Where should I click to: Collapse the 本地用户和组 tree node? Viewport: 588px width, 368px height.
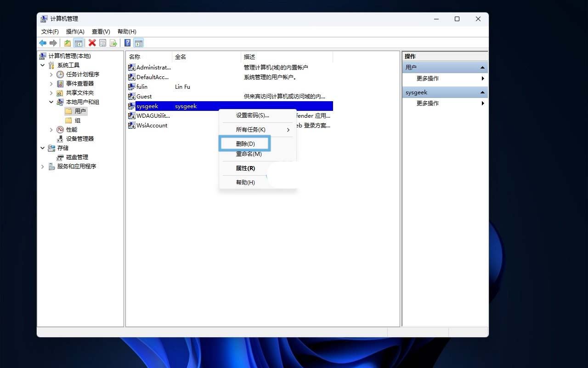tap(51, 102)
